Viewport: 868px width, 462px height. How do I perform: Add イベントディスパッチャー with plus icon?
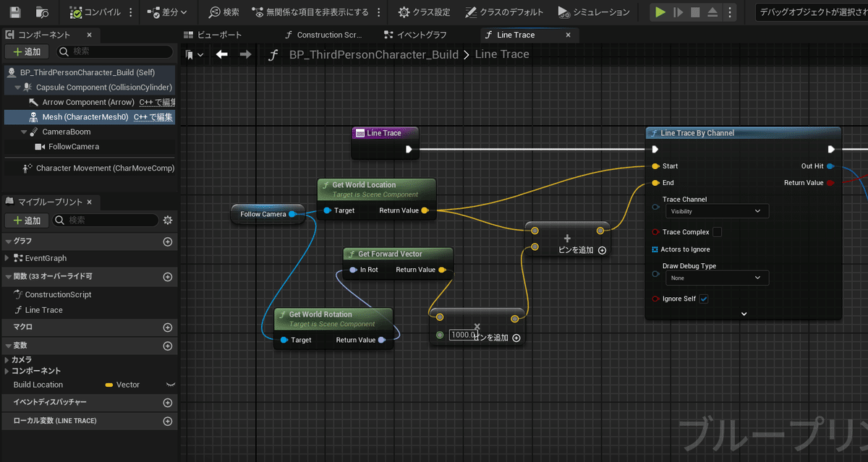[x=167, y=403]
